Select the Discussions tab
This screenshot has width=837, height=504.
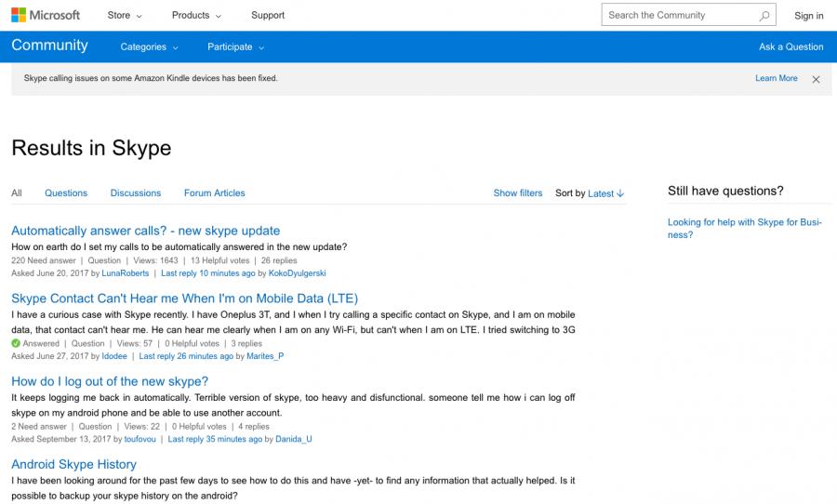pos(136,193)
